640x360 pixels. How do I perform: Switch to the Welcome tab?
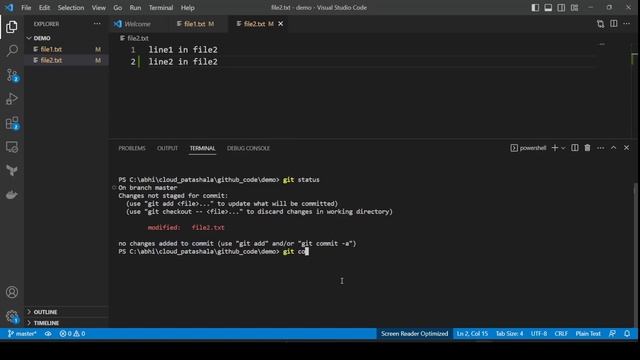pyautogui.click(x=138, y=24)
